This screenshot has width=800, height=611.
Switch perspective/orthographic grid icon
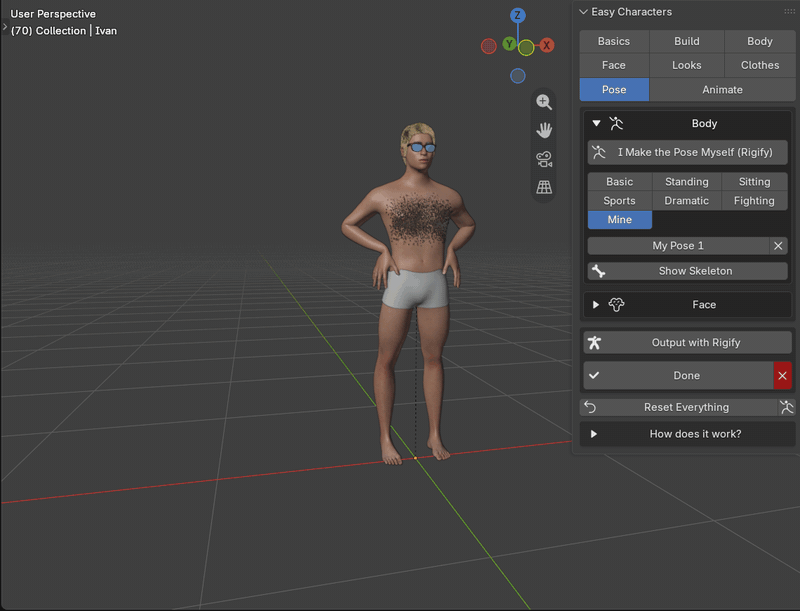[x=544, y=187]
